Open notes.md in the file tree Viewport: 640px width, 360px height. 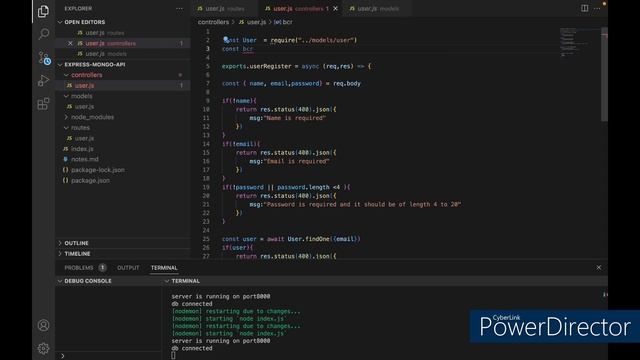(123, 159)
